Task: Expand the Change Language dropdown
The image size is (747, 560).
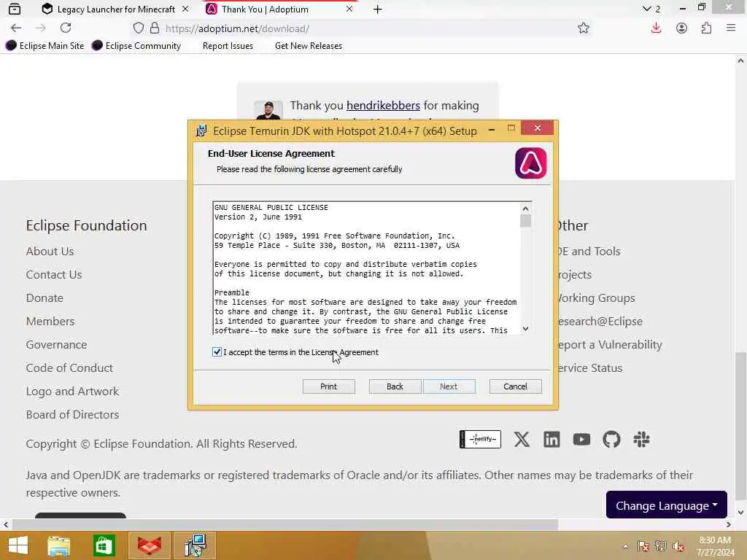Action: point(666,505)
